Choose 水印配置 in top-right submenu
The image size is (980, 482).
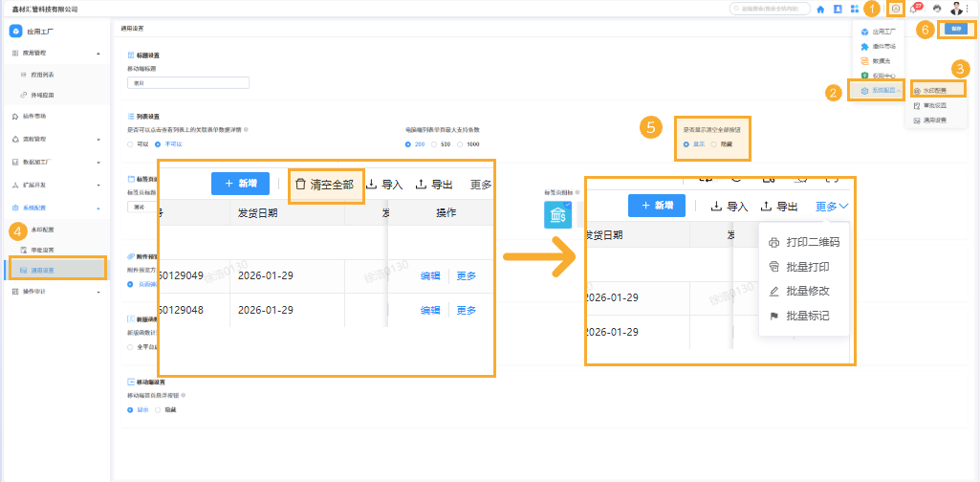pos(934,91)
